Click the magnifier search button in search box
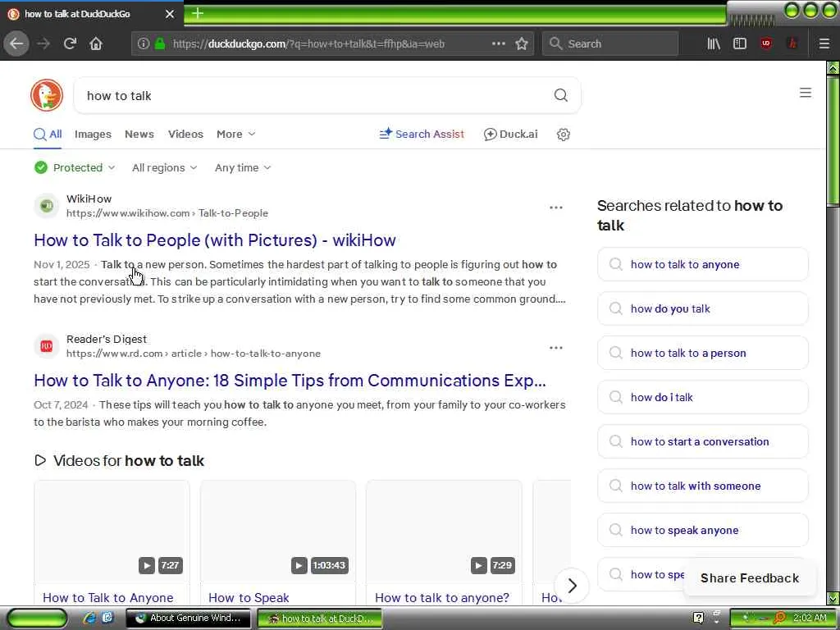The width and height of the screenshot is (840, 630). tap(560, 95)
